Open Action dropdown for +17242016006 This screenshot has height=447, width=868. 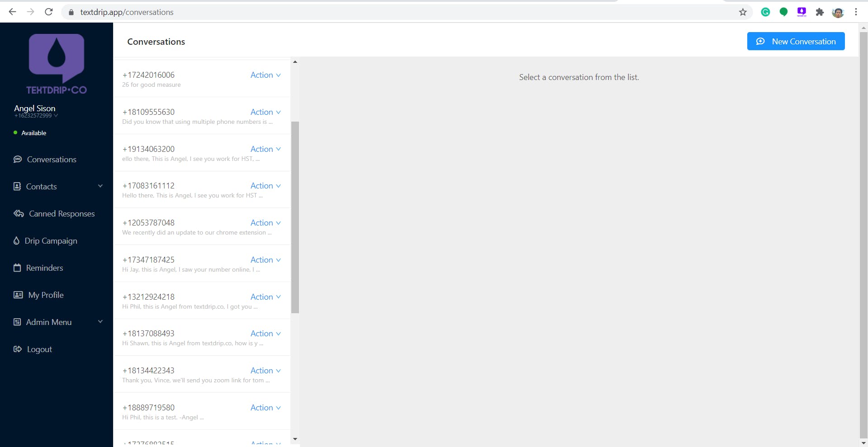coord(266,75)
